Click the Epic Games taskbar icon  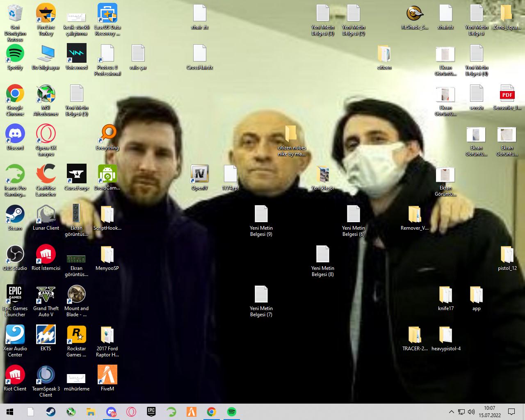coord(151,412)
